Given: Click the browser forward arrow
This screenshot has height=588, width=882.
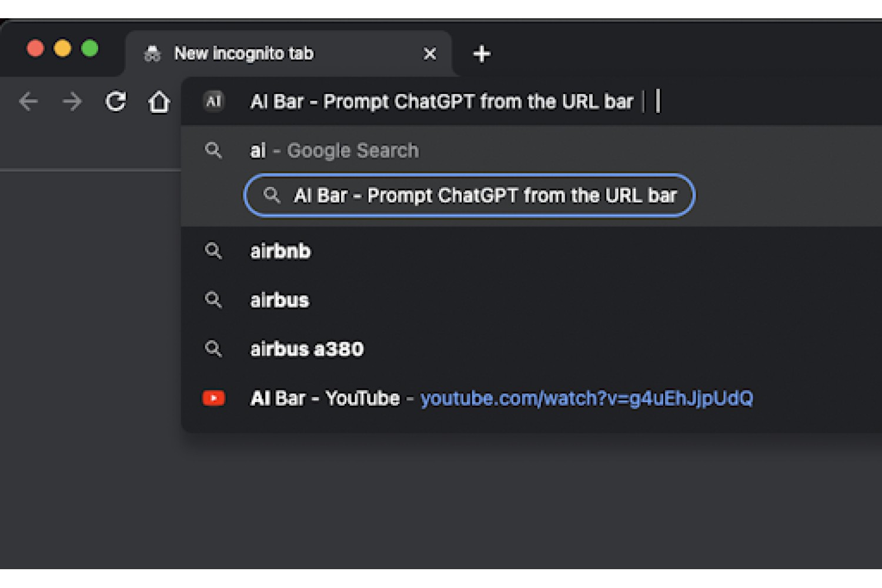Looking at the screenshot, I should pos(72,102).
